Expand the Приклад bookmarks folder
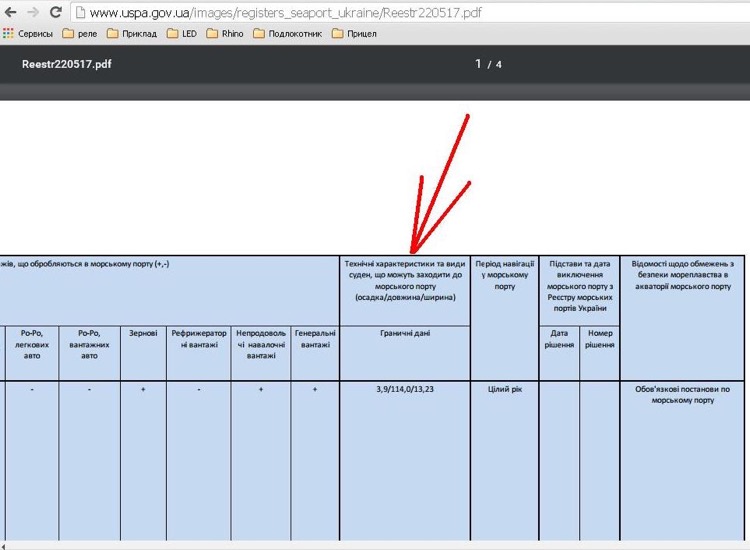Screen dimensions: 750x550 [132, 33]
